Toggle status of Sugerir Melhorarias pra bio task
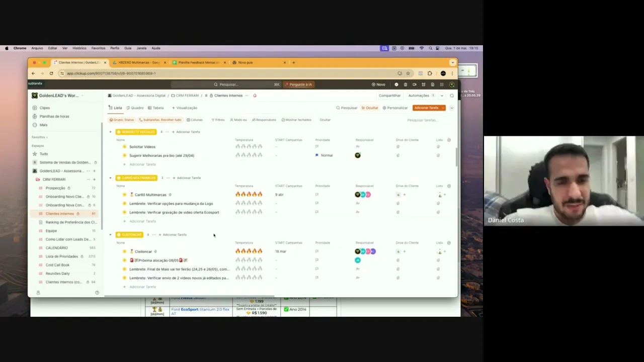644x362 pixels. coord(124,155)
